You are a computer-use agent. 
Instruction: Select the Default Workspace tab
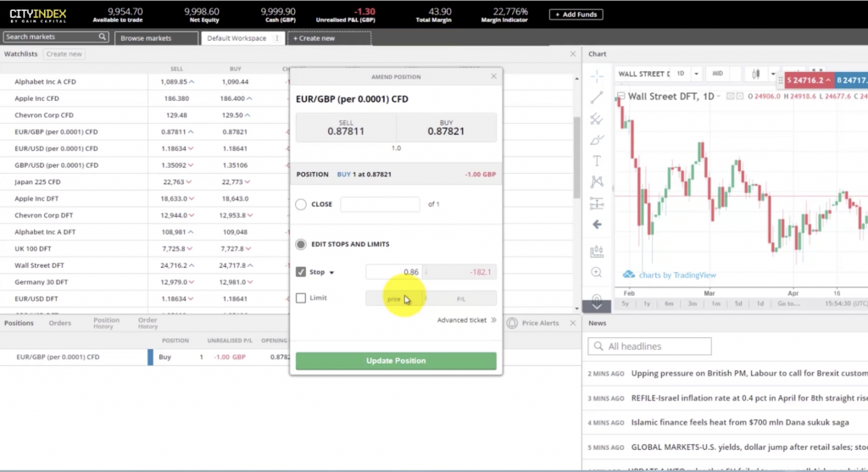236,38
